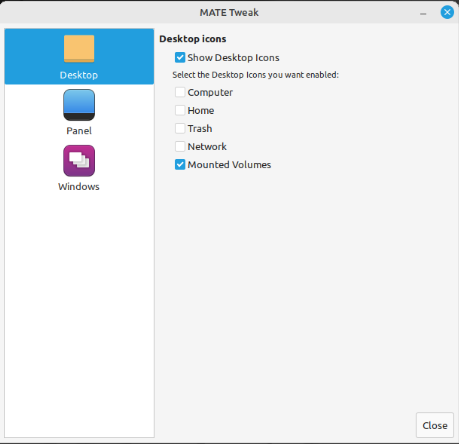Minimize the MATE Tweak window

click(x=423, y=13)
